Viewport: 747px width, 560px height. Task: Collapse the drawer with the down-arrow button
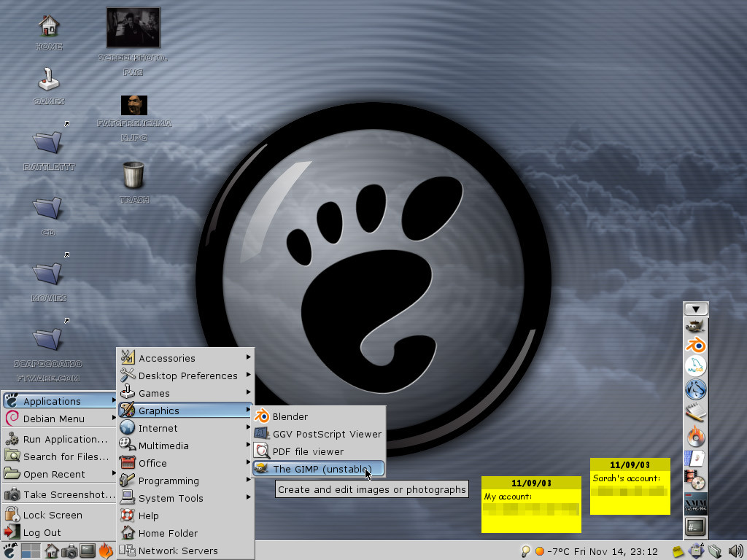(695, 309)
